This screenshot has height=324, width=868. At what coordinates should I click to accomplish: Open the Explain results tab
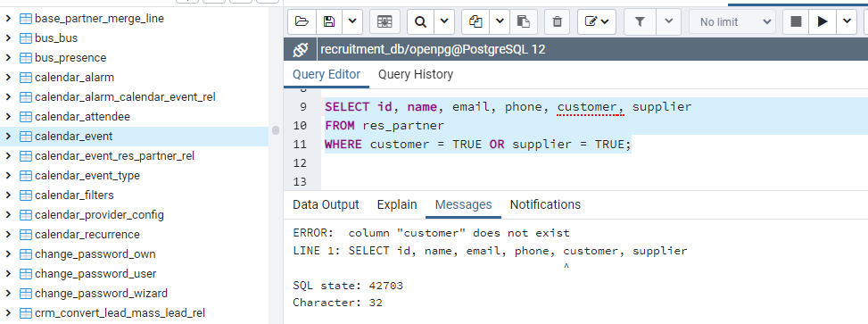(x=397, y=204)
